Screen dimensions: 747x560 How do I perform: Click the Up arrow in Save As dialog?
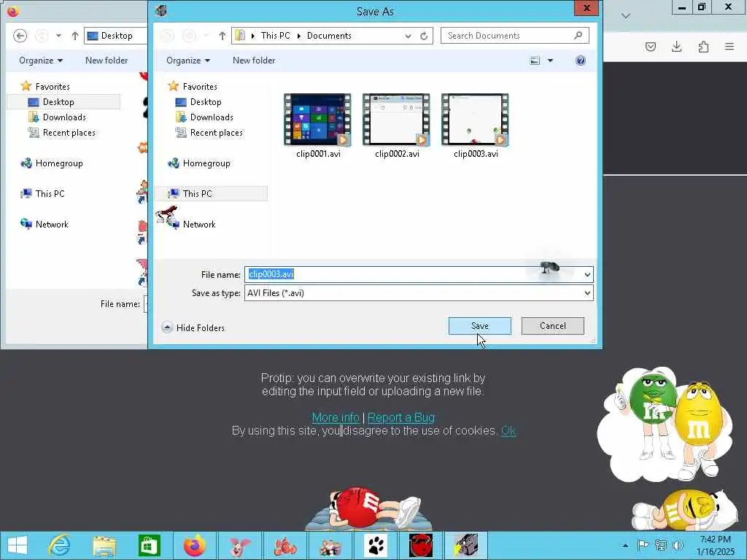[x=222, y=36]
